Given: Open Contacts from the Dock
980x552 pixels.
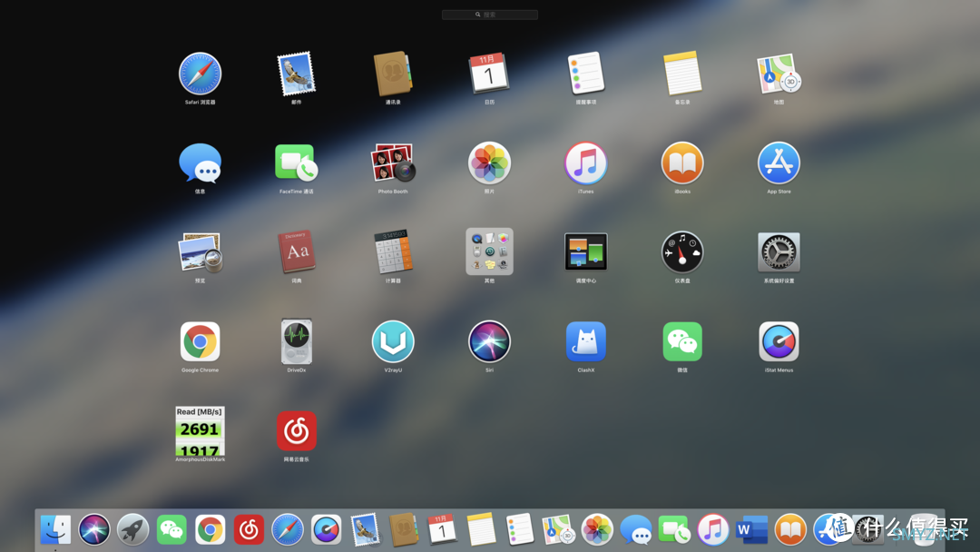Looking at the screenshot, I should pos(403,529).
